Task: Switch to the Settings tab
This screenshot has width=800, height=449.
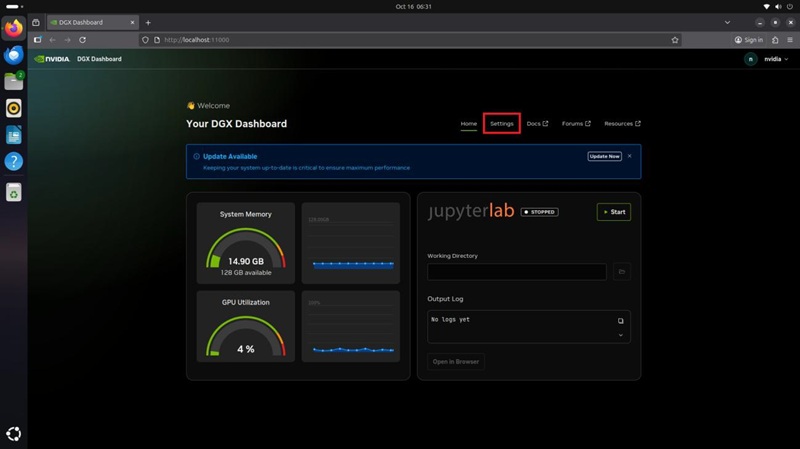Action: click(x=502, y=123)
